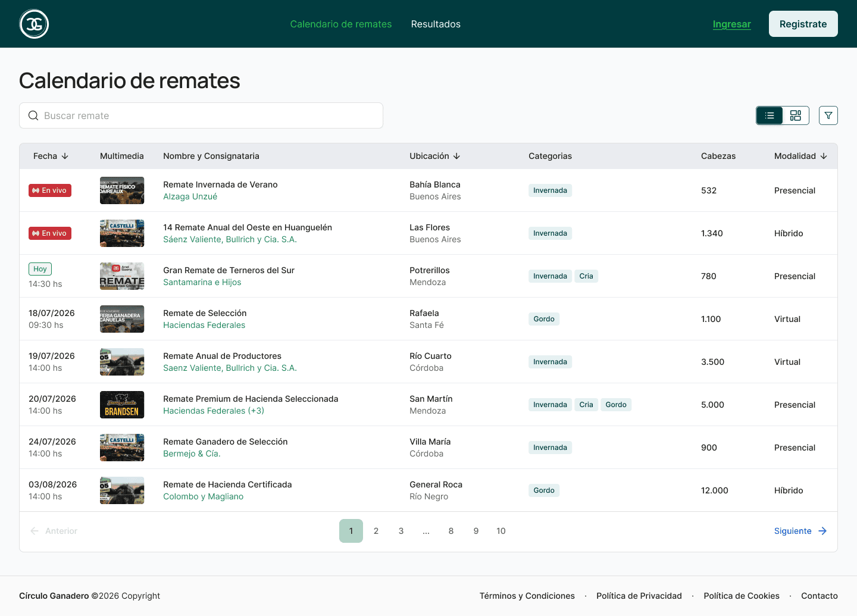Image resolution: width=857 pixels, height=616 pixels.
Task: Open thumbnail of 14 Remate Anual del Oeste
Action: (122, 233)
